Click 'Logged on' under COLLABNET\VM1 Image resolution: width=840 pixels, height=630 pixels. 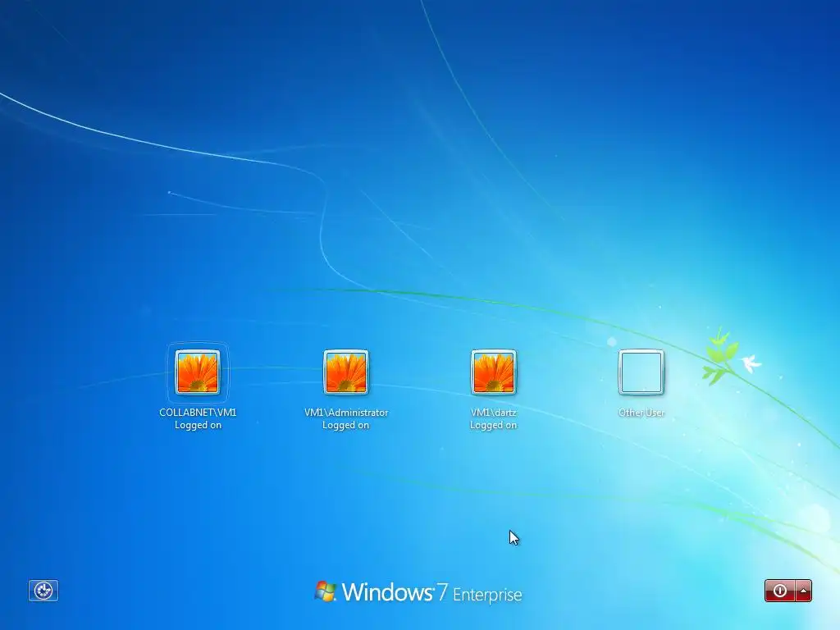tap(198, 426)
